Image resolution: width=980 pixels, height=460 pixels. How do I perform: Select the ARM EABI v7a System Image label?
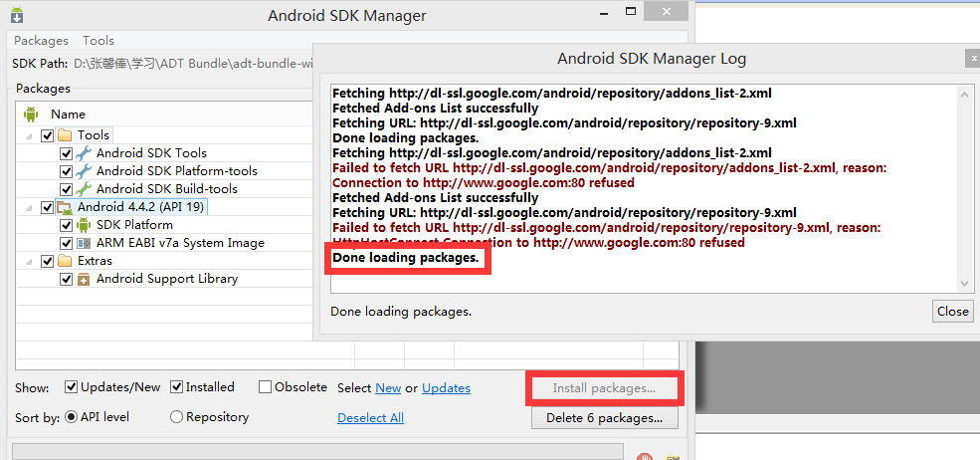(x=181, y=243)
